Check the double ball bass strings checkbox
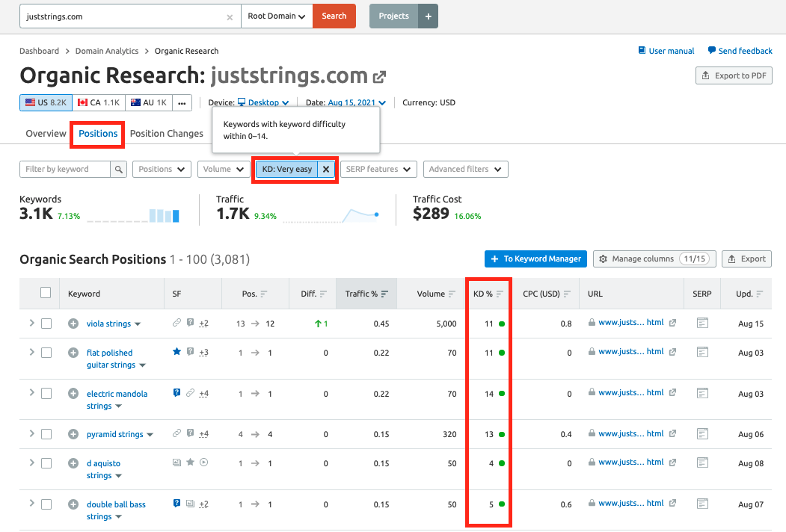 (x=46, y=504)
